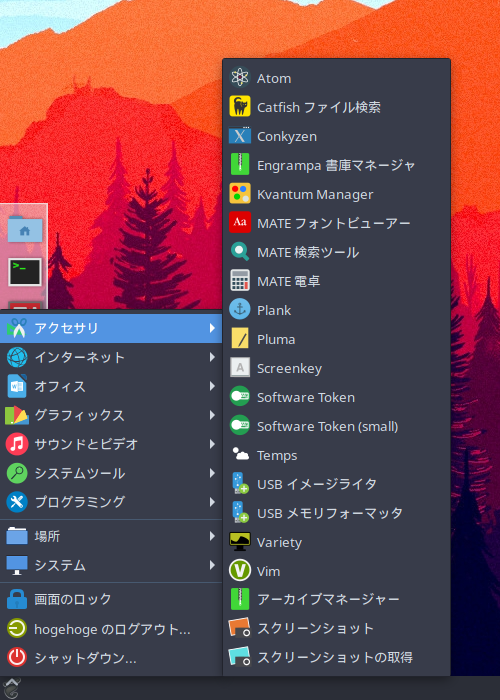Click the システム monitor icon

tap(17, 565)
